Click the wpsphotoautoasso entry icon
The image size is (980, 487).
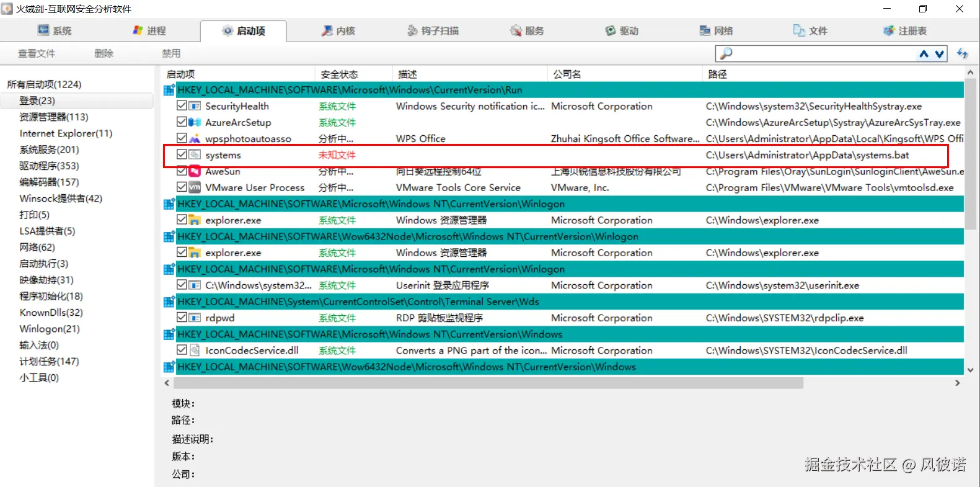pyautogui.click(x=195, y=138)
